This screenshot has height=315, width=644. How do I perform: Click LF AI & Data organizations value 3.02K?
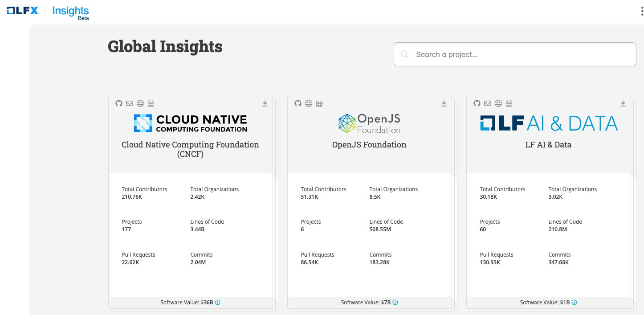555,196
